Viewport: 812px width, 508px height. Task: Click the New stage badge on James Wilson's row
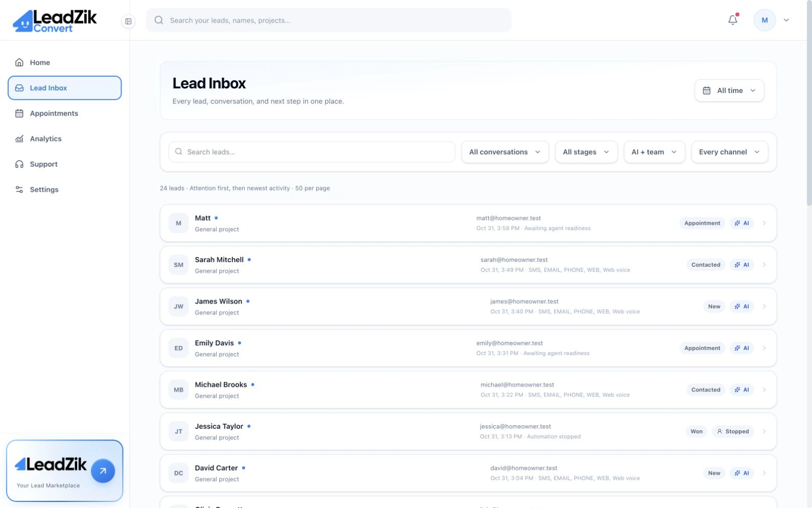[x=714, y=307]
